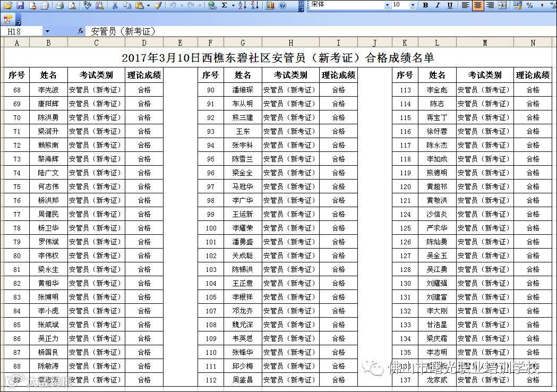Click the fx Insert Function icon

point(81,31)
